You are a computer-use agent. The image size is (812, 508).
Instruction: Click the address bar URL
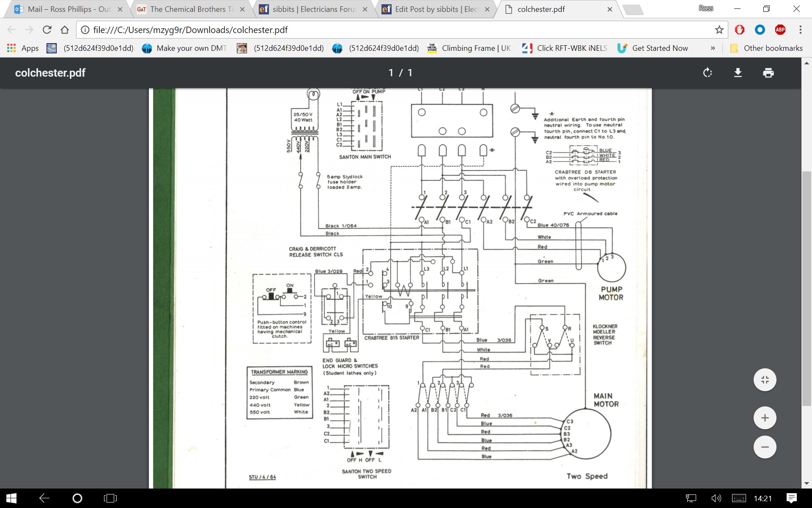point(190,30)
